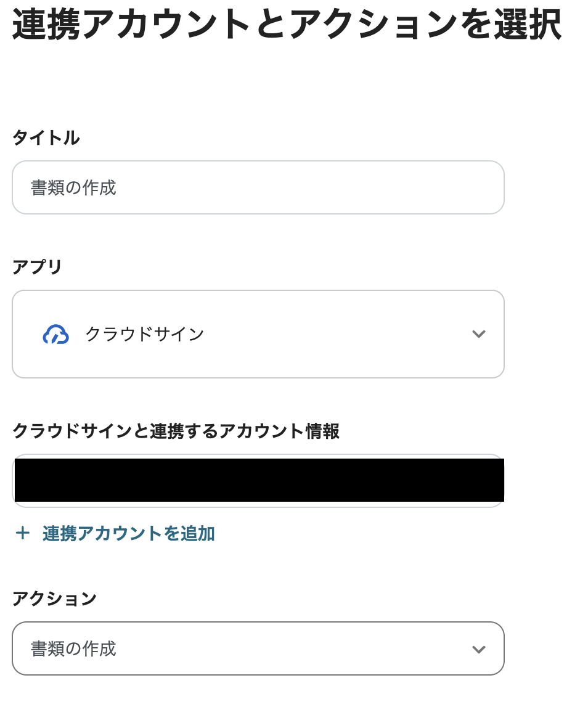The height and width of the screenshot is (715, 588).
Task: Click the + symbol for adding an account
Action: point(22,533)
